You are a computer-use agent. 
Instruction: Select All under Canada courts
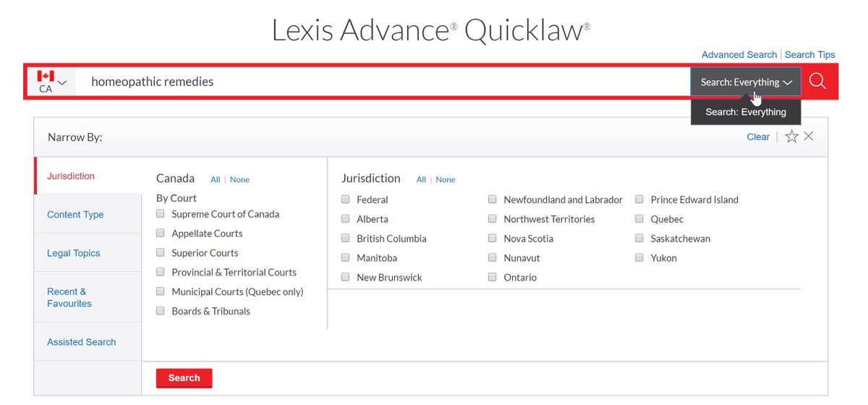tap(216, 179)
